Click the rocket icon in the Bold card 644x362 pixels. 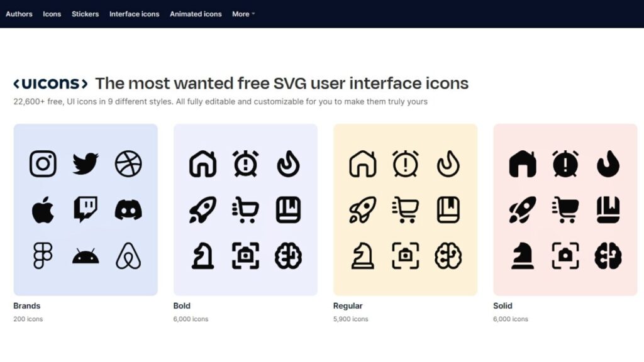203,209
